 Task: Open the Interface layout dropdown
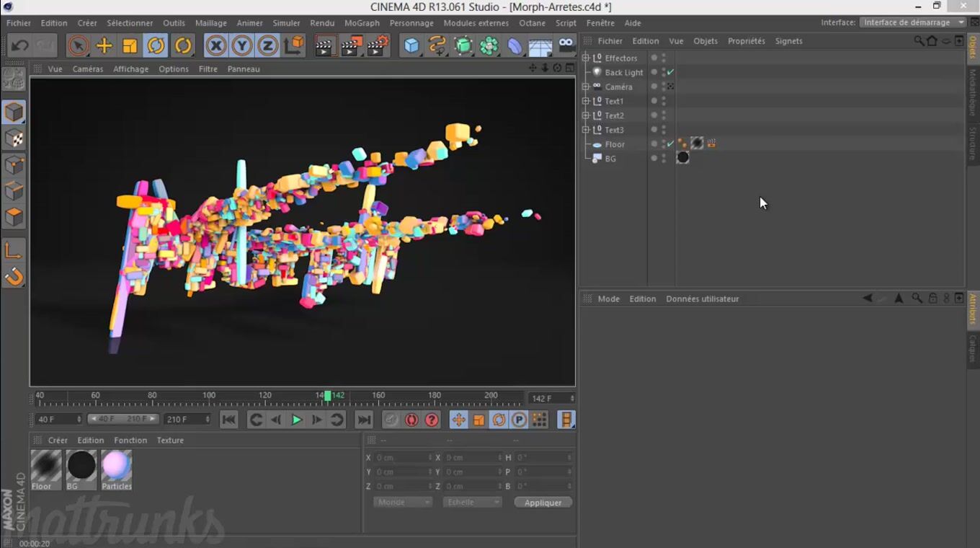pos(913,22)
